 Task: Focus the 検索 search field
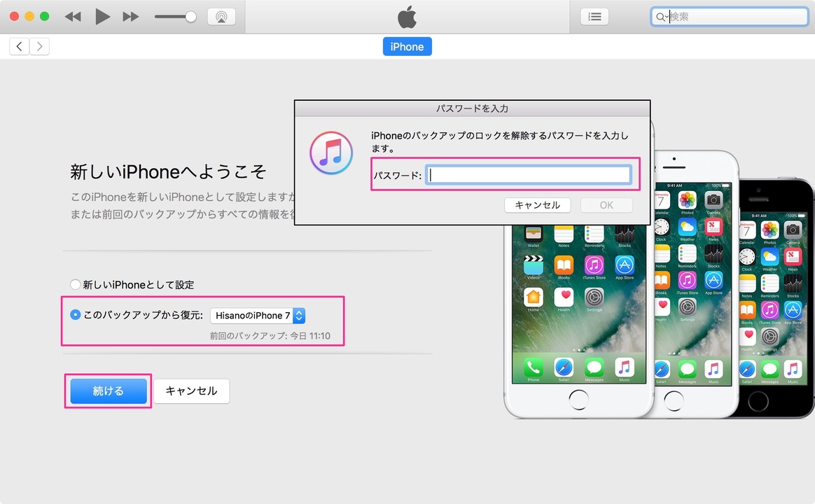tap(730, 17)
